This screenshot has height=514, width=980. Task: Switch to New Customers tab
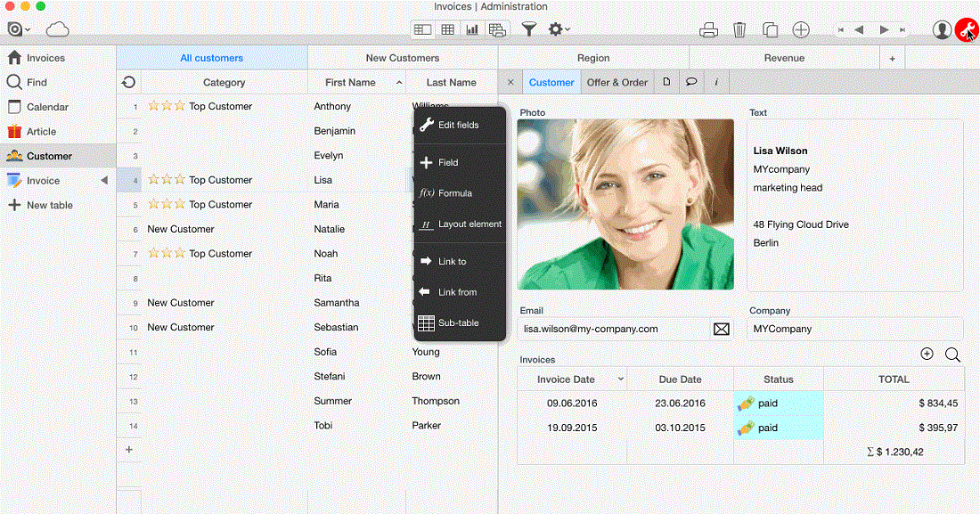pyautogui.click(x=403, y=58)
